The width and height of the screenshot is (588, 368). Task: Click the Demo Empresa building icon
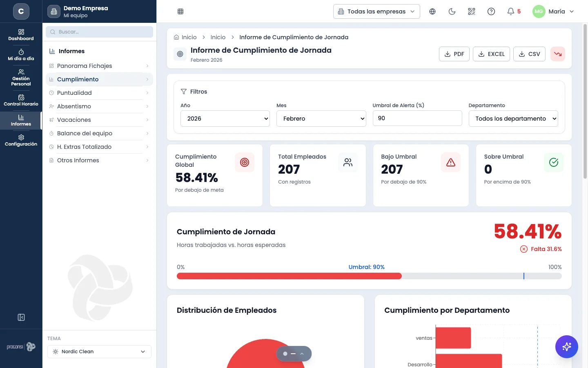[x=54, y=11]
